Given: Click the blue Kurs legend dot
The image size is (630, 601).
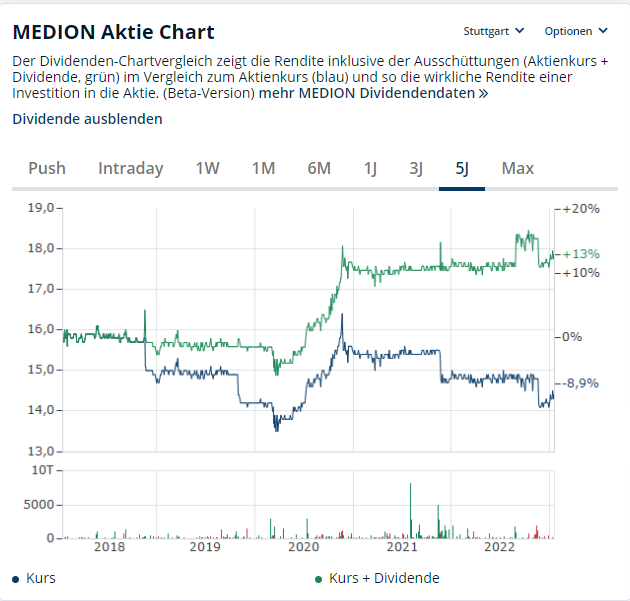Looking at the screenshot, I should tap(16, 579).
